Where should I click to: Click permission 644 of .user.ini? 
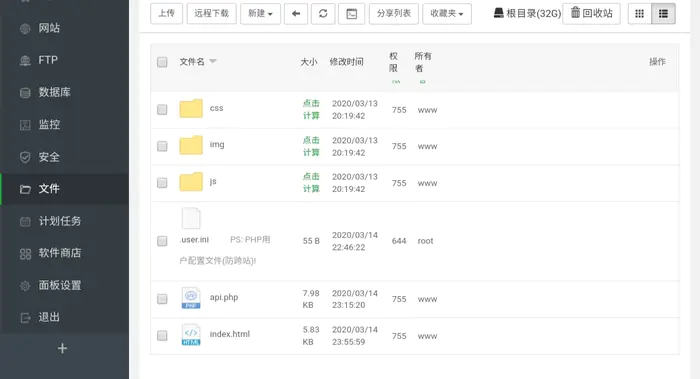399,241
